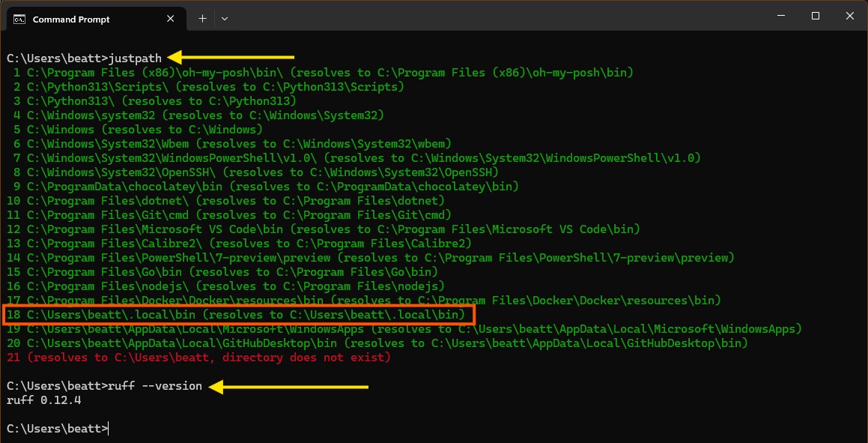Click the ruff 0.12.4 output line
This screenshot has height=443, width=868.
click(43, 400)
